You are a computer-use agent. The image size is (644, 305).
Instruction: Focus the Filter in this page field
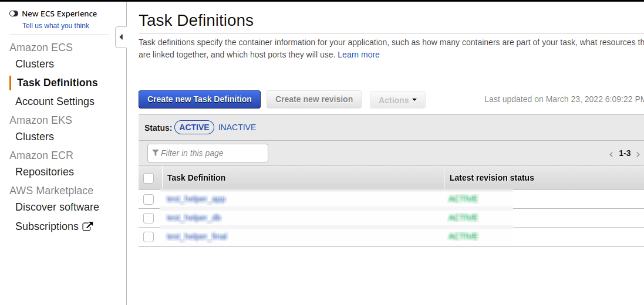pos(211,153)
